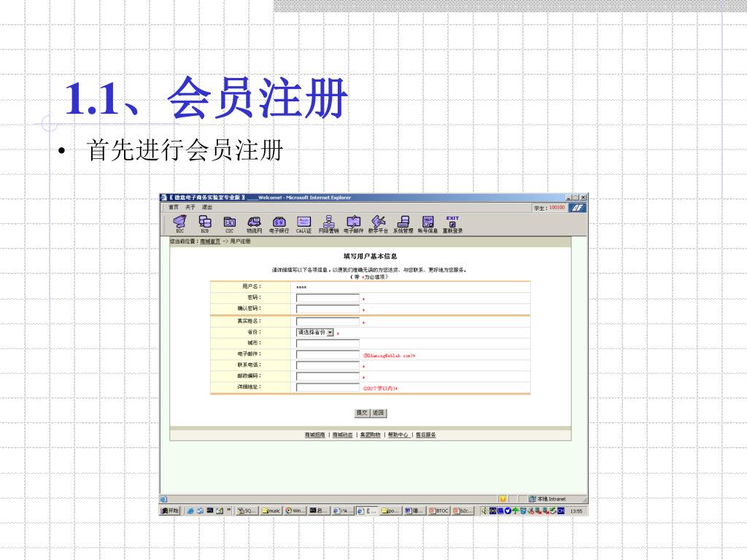This screenshot has width=747, height=560.
Task: Click the 提交 submit button
Action: [x=362, y=413]
